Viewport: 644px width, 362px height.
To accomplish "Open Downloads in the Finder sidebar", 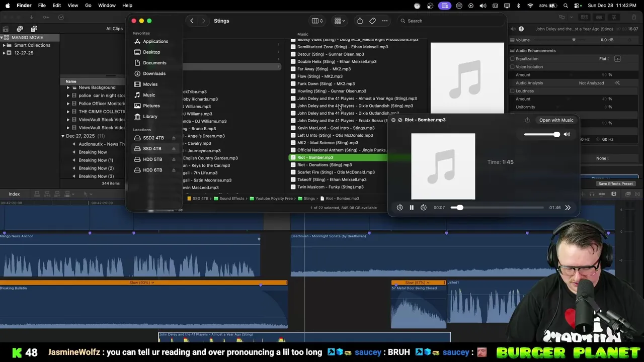I will point(154,73).
